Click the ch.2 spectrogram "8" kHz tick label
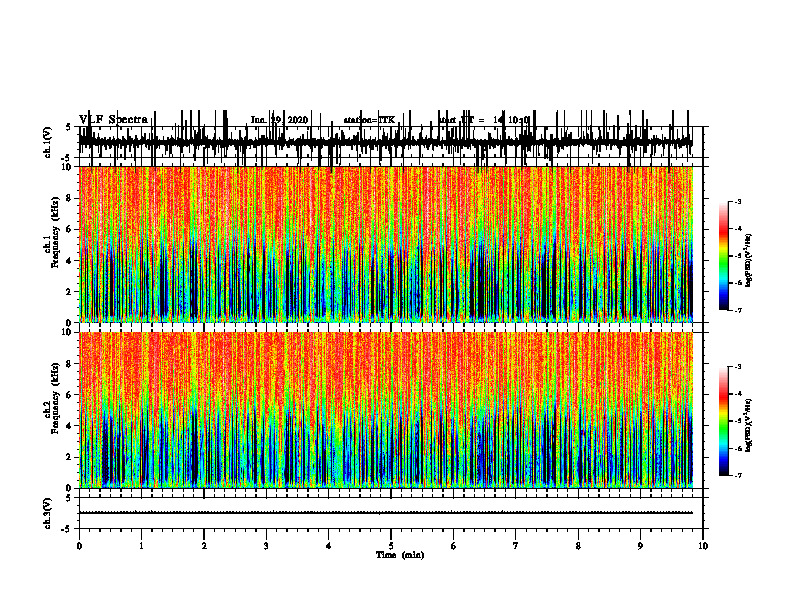Screen dimensions: 792x612 tap(69, 364)
